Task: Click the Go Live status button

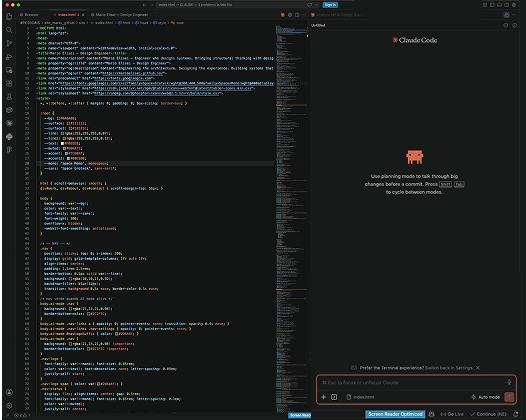Action: (x=452, y=414)
